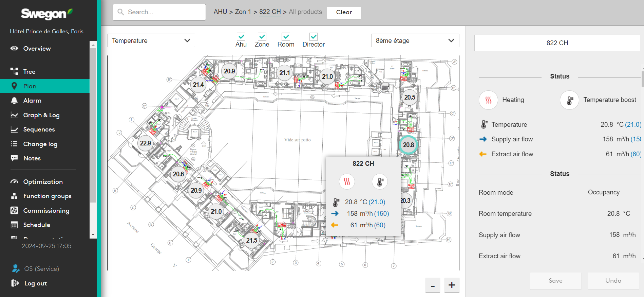Screen dimensions: 644x297
Task: Open the Temperature dropdown
Action: [151, 40]
